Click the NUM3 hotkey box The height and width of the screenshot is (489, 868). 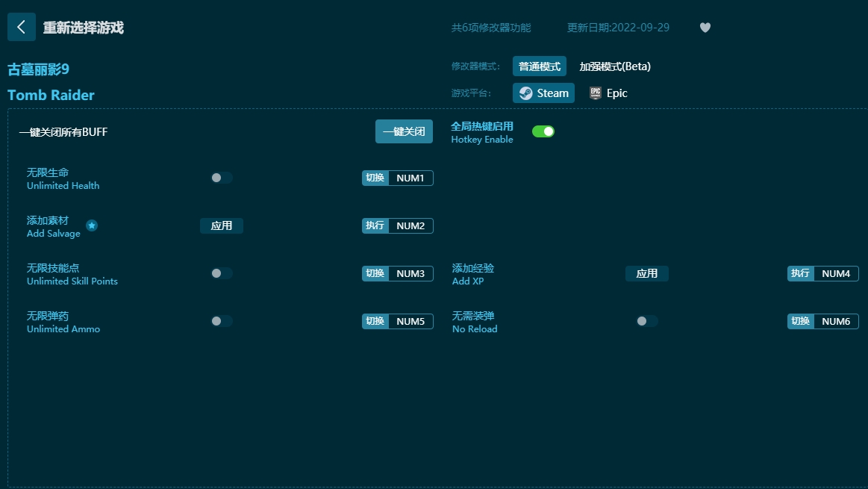point(410,273)
